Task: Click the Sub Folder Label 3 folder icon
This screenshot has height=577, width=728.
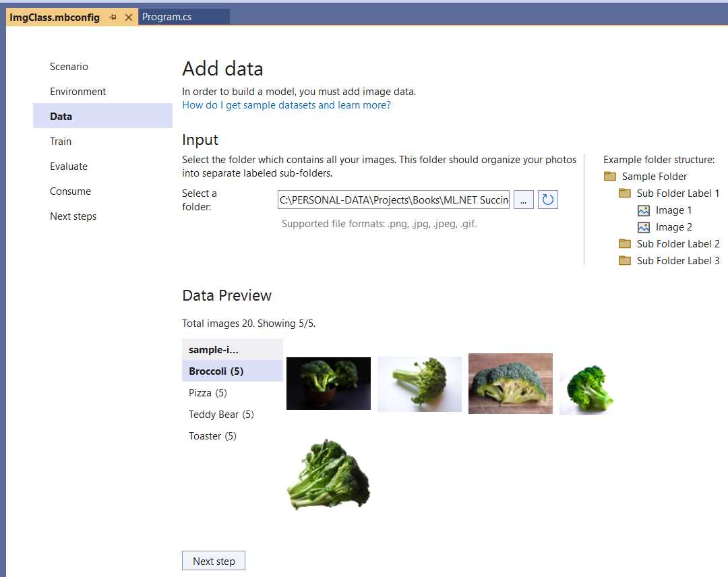Action: (x=625, y=260)
